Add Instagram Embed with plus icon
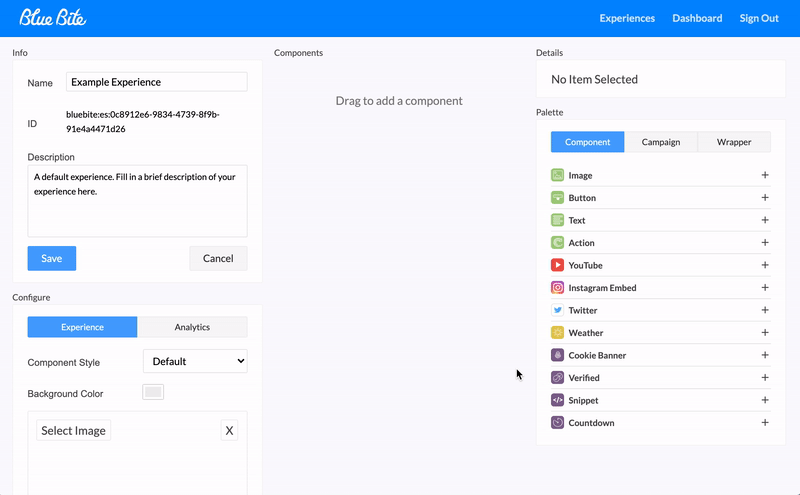 [765, 287]
